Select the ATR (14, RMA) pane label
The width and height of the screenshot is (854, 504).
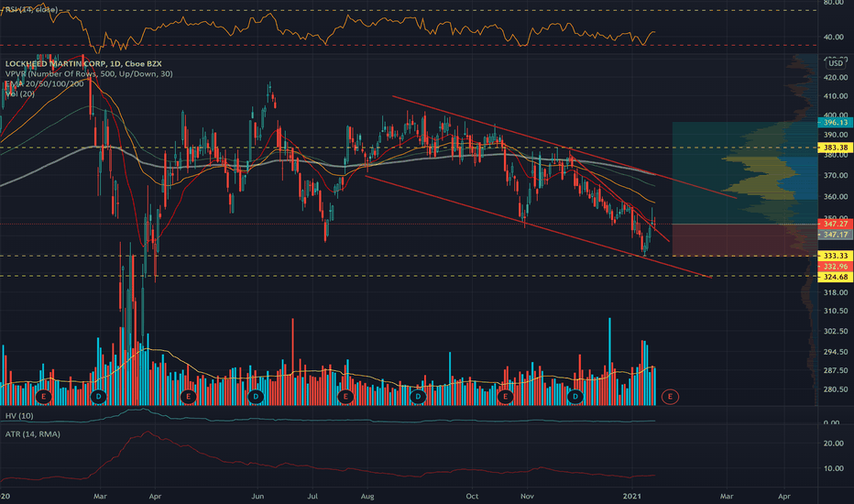33,434
